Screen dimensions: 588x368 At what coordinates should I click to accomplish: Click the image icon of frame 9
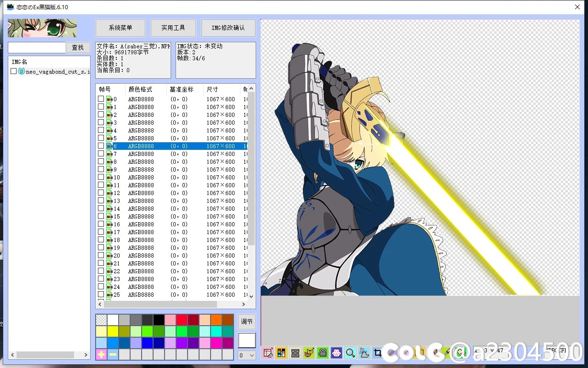(109, 170)
